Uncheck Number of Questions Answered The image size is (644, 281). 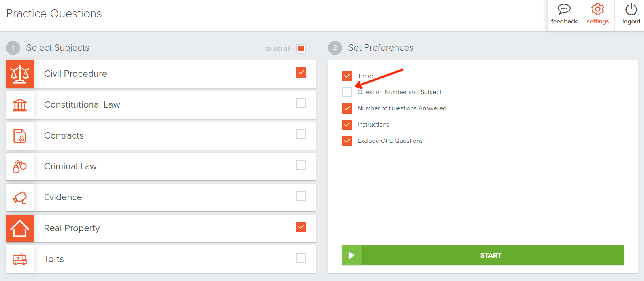coord(347,108)
